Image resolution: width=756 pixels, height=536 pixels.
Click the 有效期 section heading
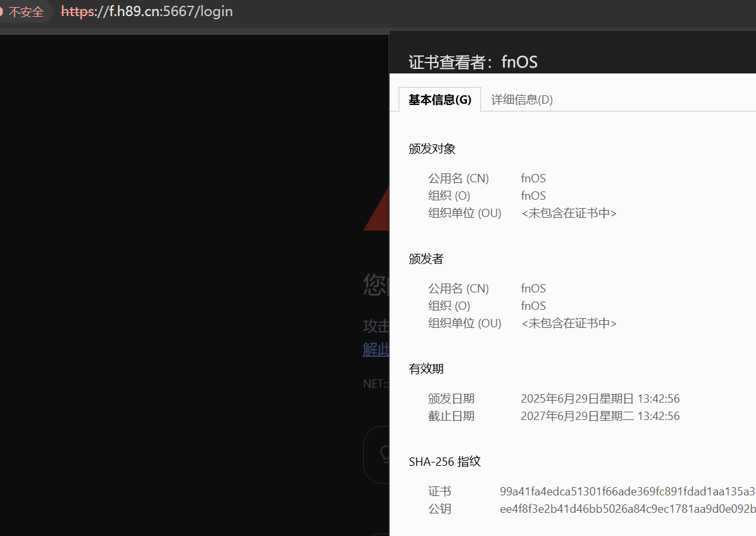pos(426,368)
